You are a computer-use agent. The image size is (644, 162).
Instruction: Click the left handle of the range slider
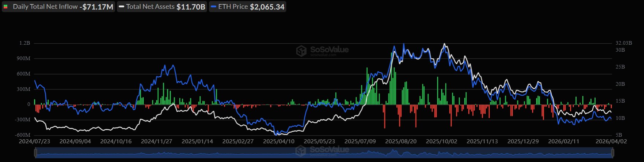click(36, 153)
